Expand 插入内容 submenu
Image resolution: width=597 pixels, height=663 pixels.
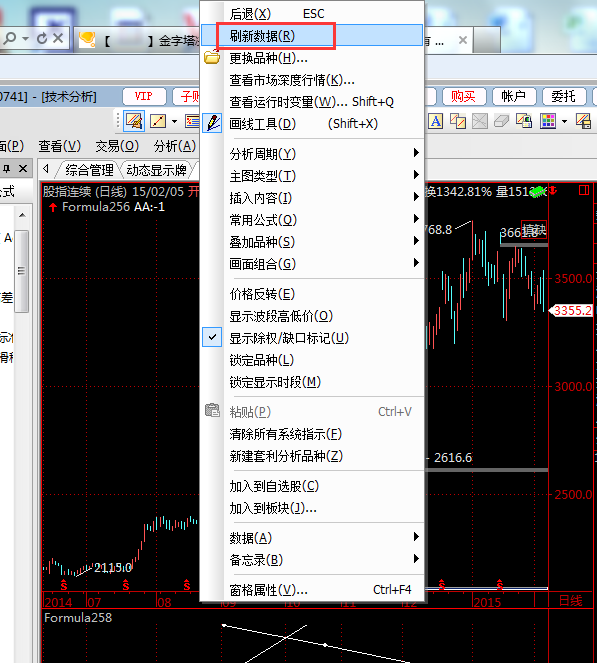coord(312,197)
